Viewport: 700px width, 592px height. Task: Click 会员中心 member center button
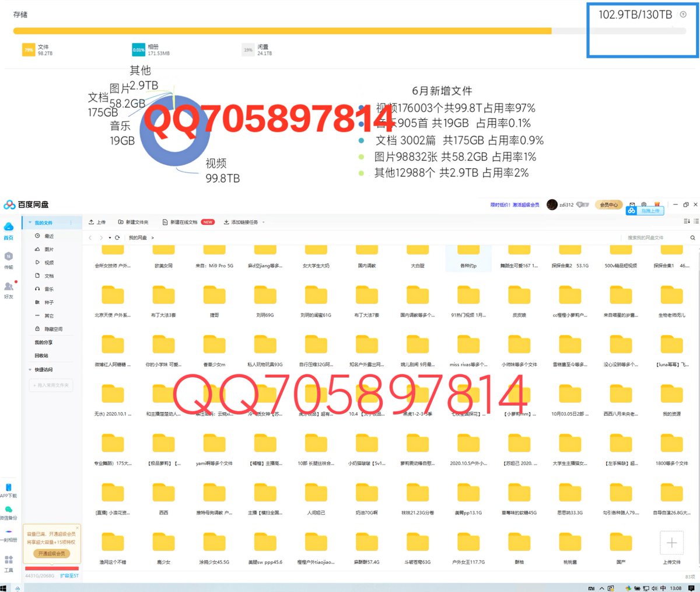(609, 205)
